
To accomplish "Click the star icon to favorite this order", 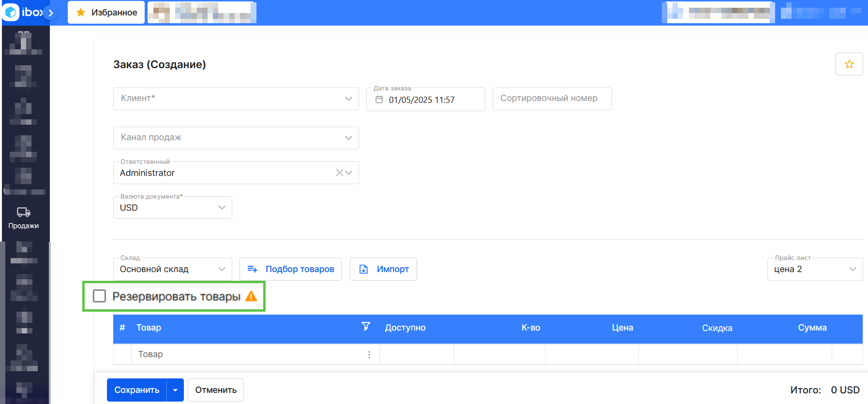I will coord(849,64).
